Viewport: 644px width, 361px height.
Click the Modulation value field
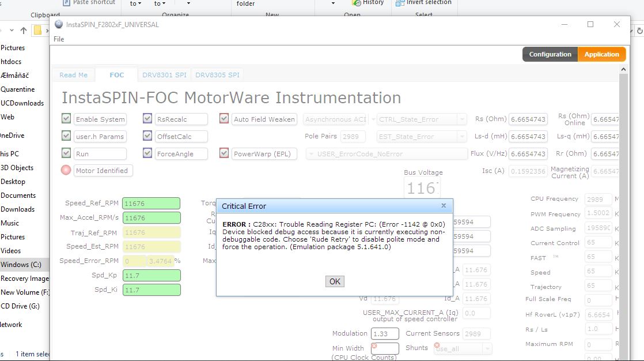coord(385,333)
